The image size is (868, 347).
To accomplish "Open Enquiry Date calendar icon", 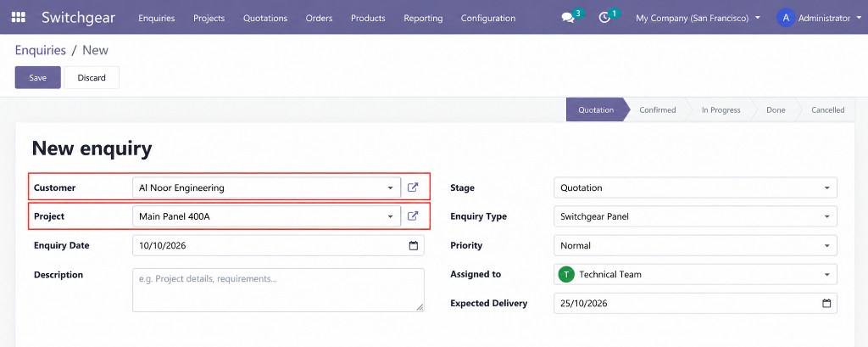I will point(414,245).
